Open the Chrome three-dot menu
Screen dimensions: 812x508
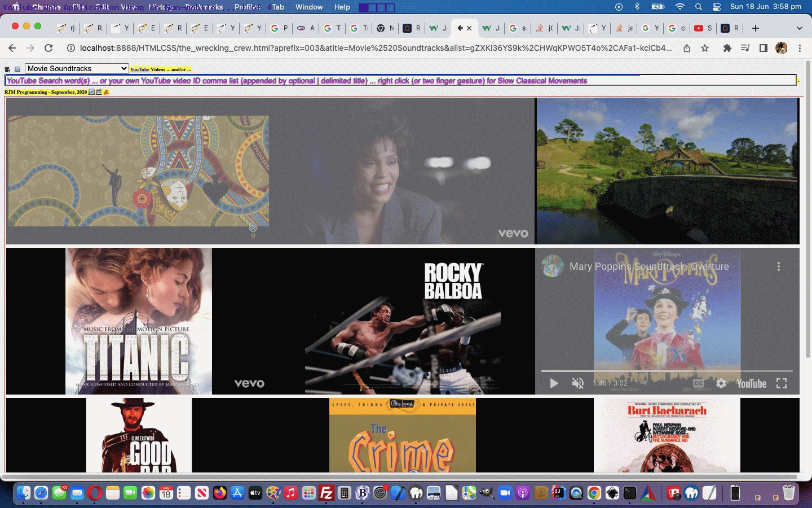tap(800, 48)
